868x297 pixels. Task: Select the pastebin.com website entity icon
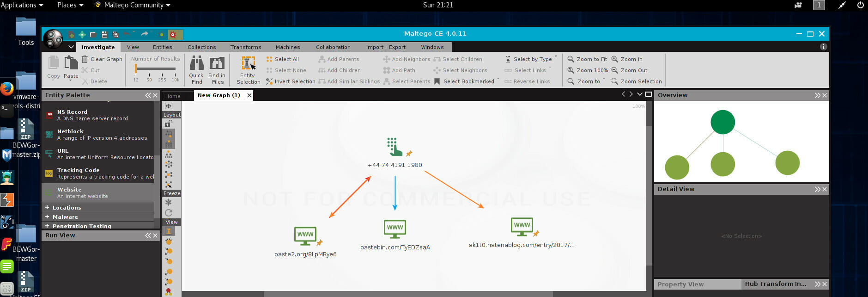[395, 229]
